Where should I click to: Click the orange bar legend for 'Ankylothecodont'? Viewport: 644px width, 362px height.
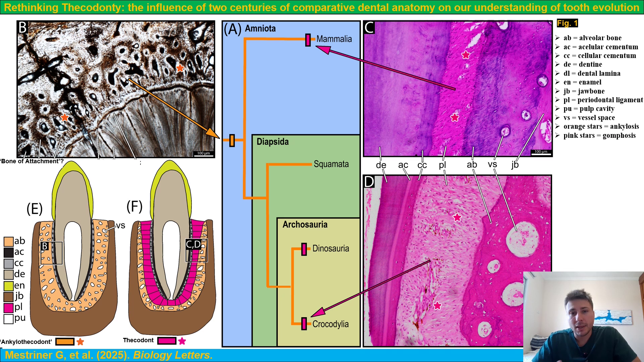[x=65, y=342]
